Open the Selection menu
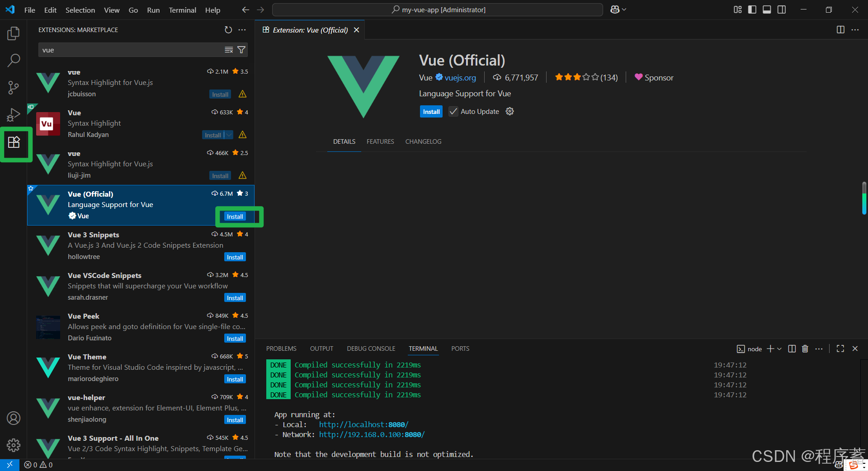Image resolution: width=868 pixels, height=471 pixels. [x=80, y=9]
